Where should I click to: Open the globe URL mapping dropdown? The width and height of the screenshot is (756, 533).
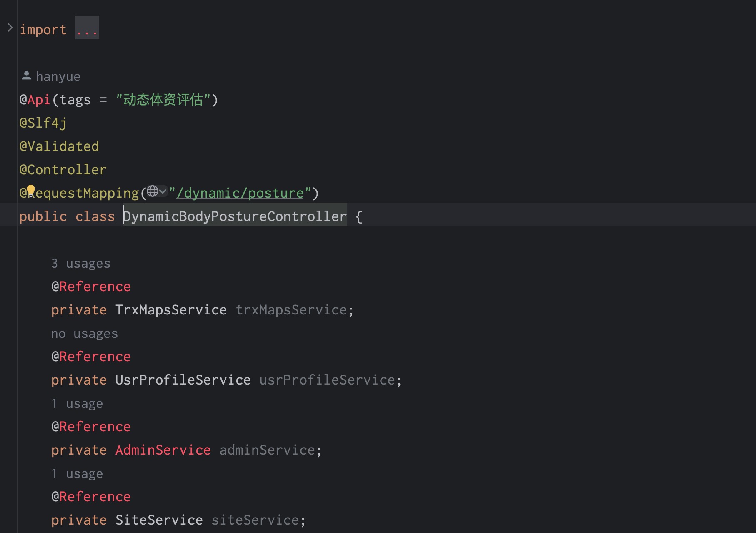pos(157,191)
